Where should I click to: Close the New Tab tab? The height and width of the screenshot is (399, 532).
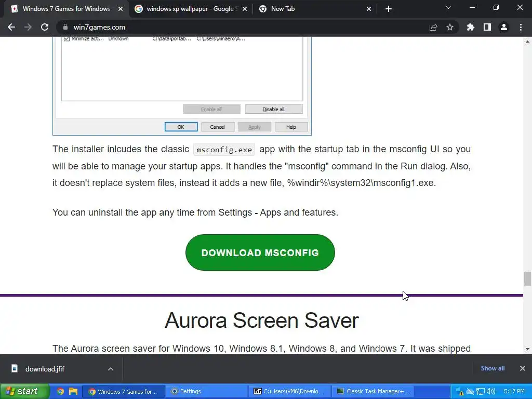(369, 9)
